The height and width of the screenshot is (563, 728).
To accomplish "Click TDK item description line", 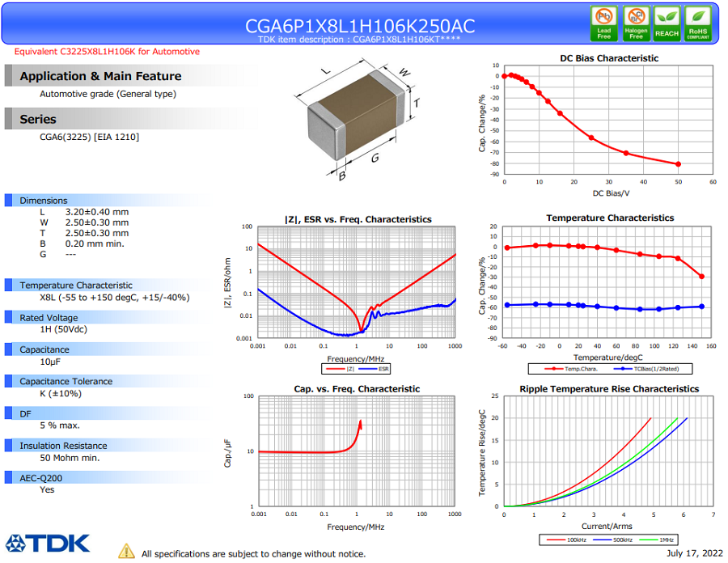I will [359, 40].
